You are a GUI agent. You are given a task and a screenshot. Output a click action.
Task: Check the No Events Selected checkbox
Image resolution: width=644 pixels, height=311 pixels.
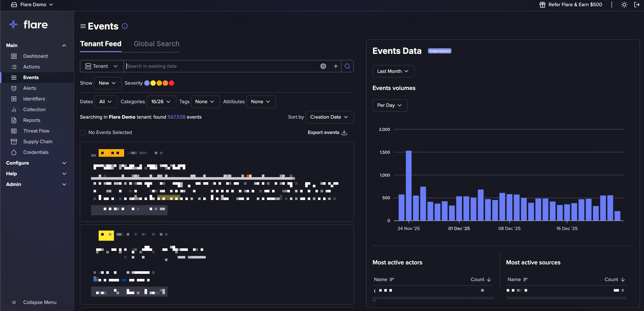pos(83,133)
